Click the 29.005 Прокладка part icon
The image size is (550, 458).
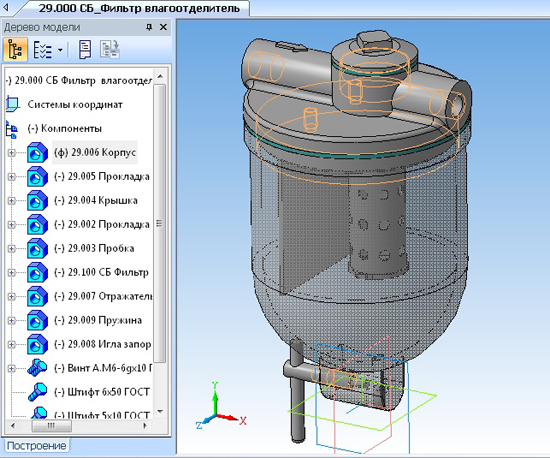coord(37,177)
